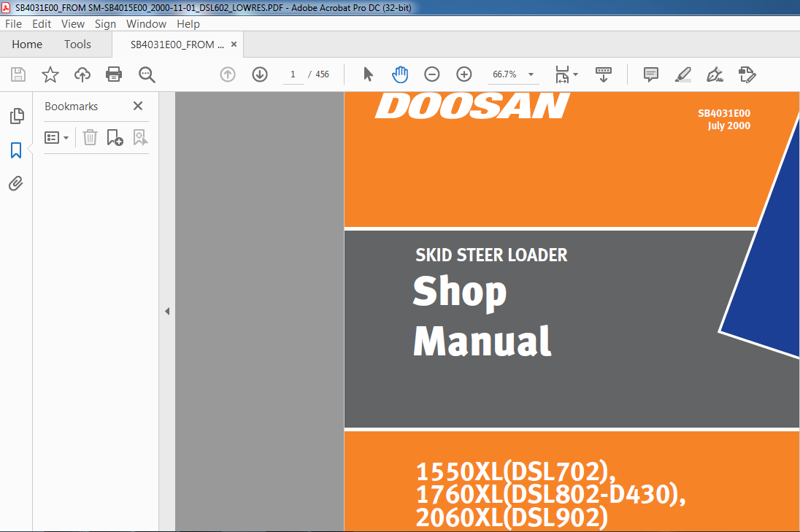Open the Help menu
The width and height of the screenshot is (800, 532).
coord(188,24)
